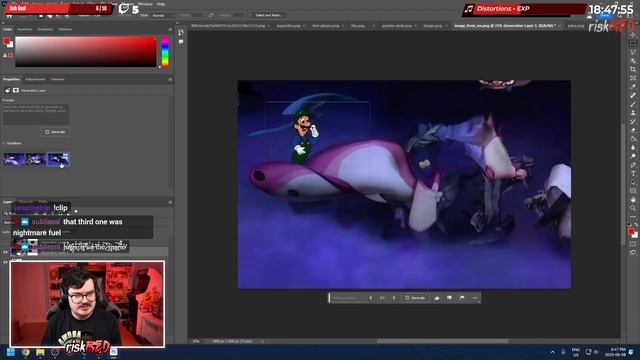
Task: Click the horizontal canvas scrollbar
Action: [443, 341]
